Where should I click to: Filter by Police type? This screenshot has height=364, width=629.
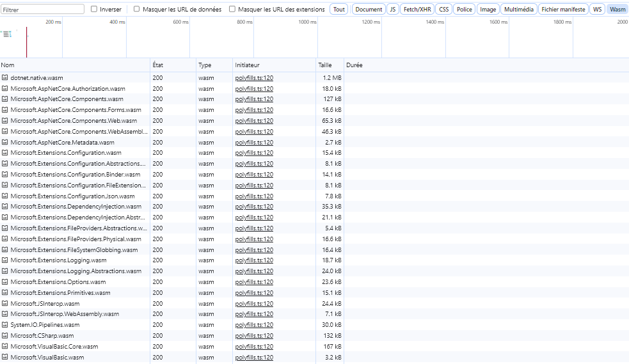464,9
